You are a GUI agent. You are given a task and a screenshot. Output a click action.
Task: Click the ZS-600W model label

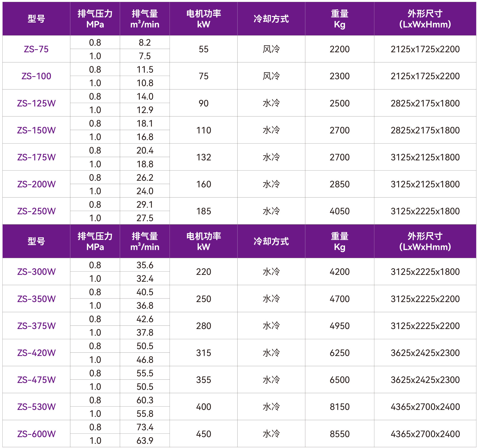point(36,434)
